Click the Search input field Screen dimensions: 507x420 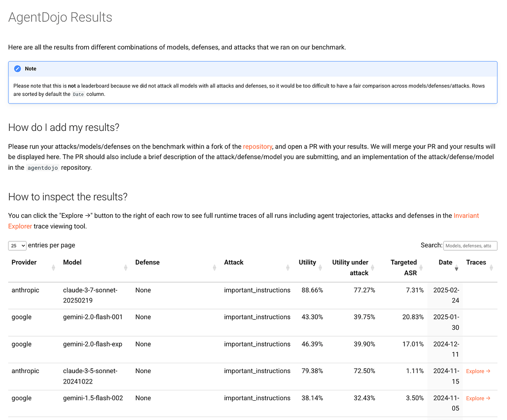[470, 245]
